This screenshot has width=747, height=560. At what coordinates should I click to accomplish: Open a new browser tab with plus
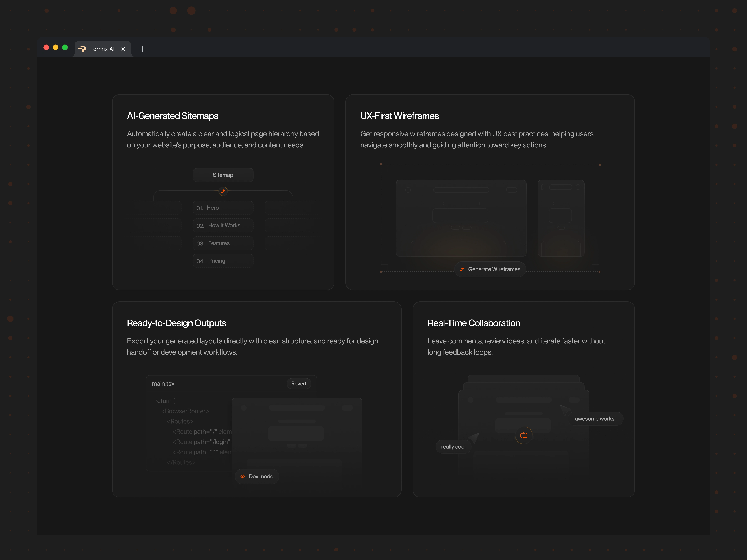point(142,49)
